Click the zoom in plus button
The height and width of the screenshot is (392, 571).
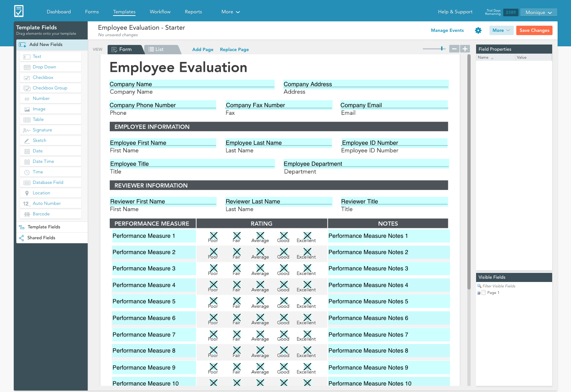[465, 49]
